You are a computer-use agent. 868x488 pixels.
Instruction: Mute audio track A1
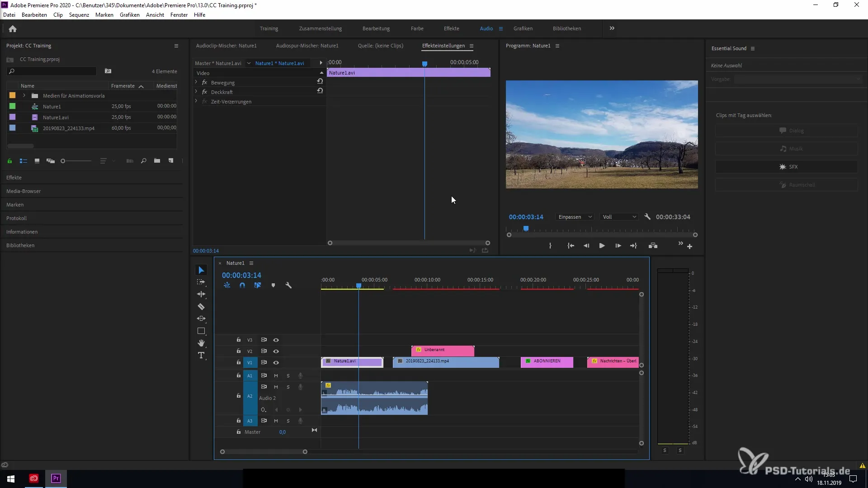(x=276, y=375)
